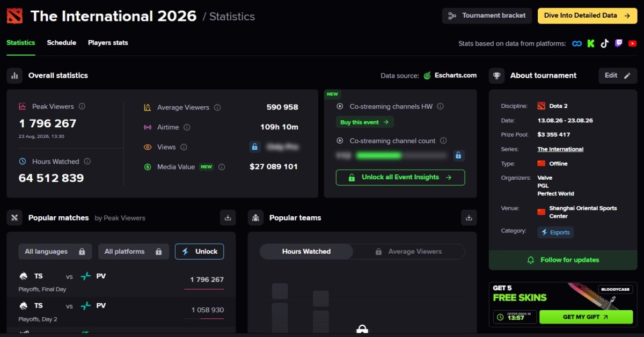
Task: Click the TikTok platform icon
Action: 604,43
